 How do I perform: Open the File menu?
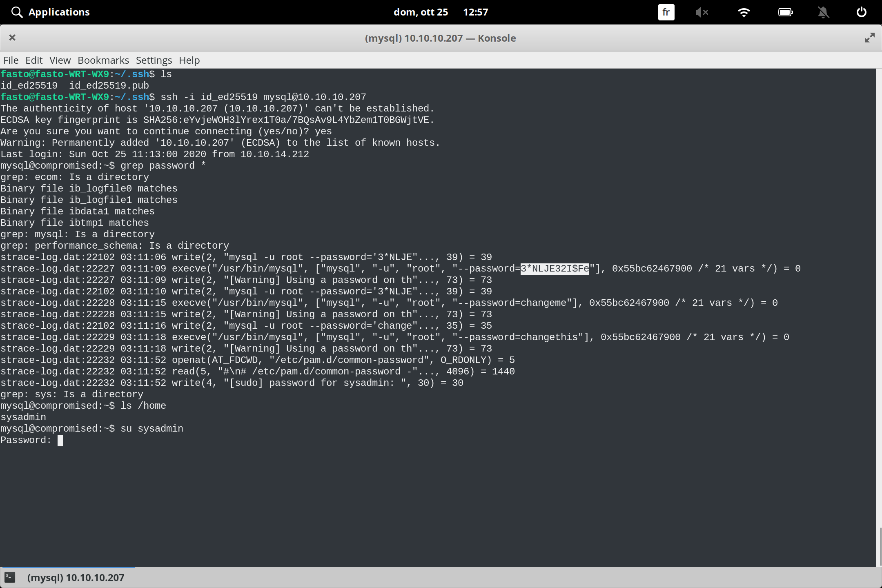[11, 60]
